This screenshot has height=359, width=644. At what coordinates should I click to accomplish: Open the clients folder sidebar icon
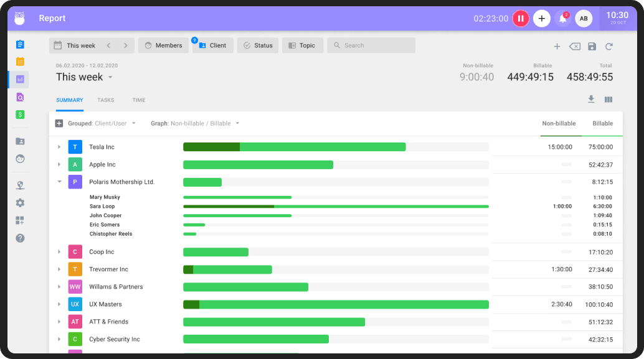pos(20,141)
